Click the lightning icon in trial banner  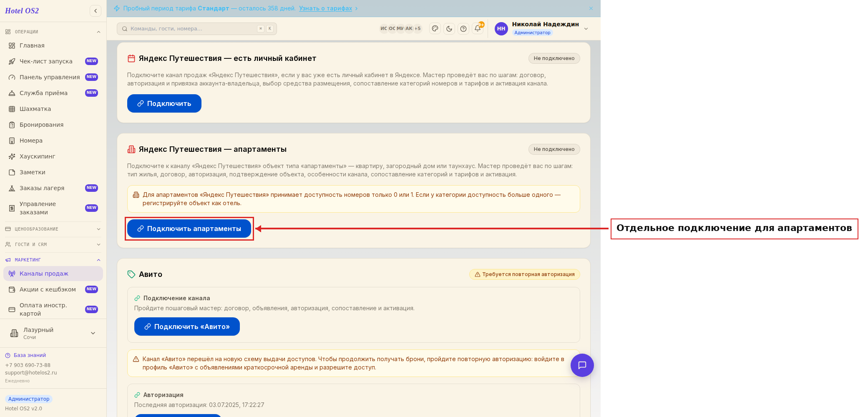tap(117, 8)
